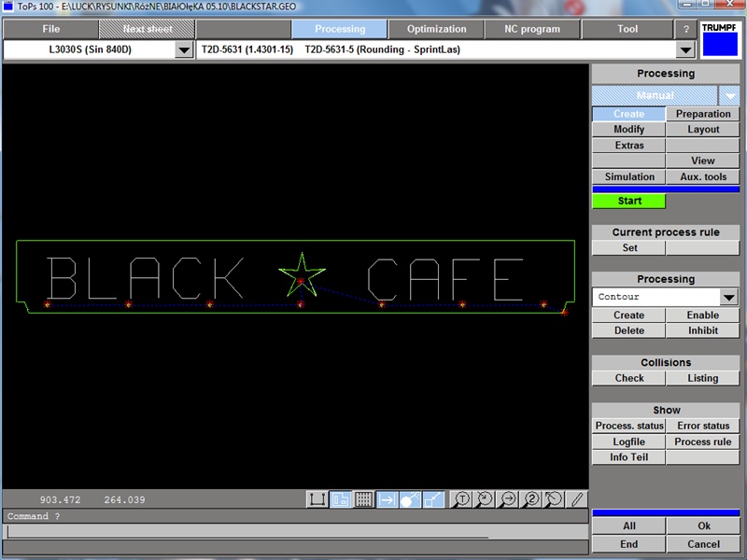Click Set under Current process rule
Image resolution: width=747 pixels, height=560 pixels.
click(x=628, y=247)
